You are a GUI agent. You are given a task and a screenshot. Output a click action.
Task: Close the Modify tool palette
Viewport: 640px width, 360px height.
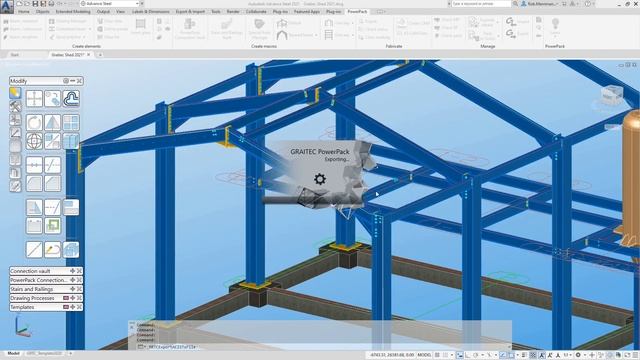point(80,81)
